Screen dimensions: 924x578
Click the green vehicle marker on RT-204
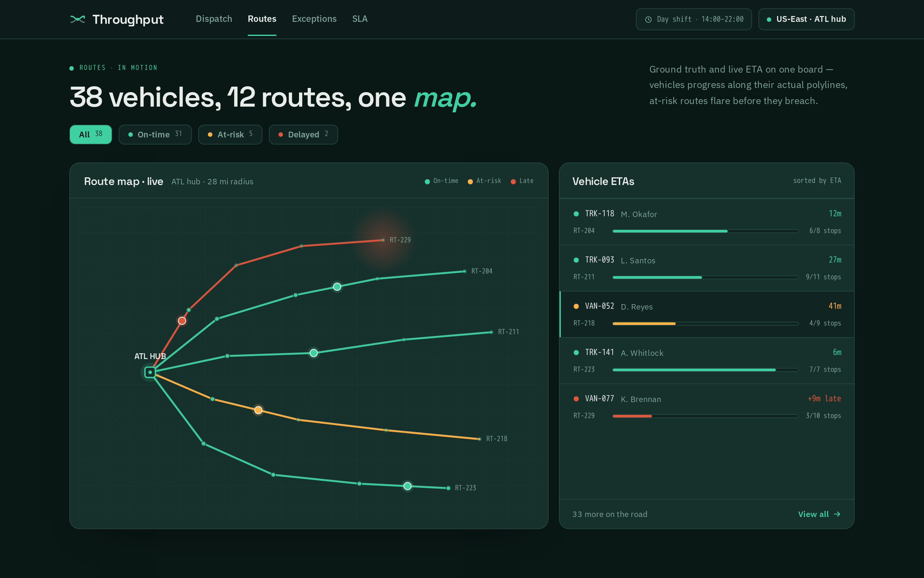click(x=337, y=287)
